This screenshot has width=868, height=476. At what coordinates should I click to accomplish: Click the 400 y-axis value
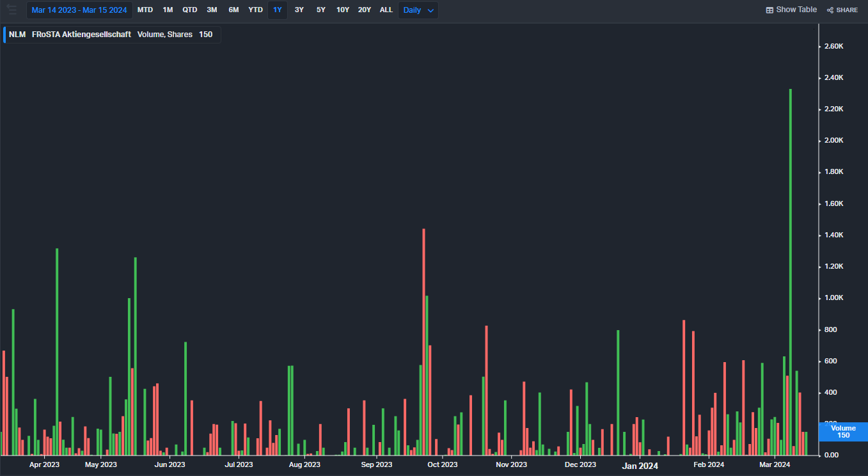point(830,393)
